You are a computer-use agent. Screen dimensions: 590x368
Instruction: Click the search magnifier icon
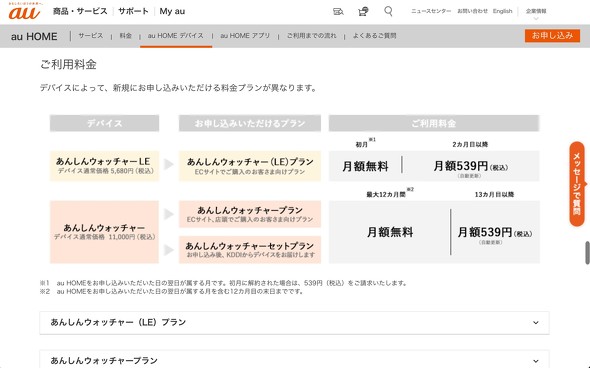pos(388,11)
